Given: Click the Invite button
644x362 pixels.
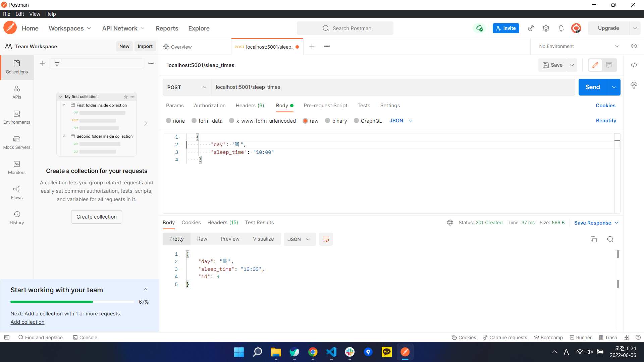Looking at the screenshot, I should point(506,28).
